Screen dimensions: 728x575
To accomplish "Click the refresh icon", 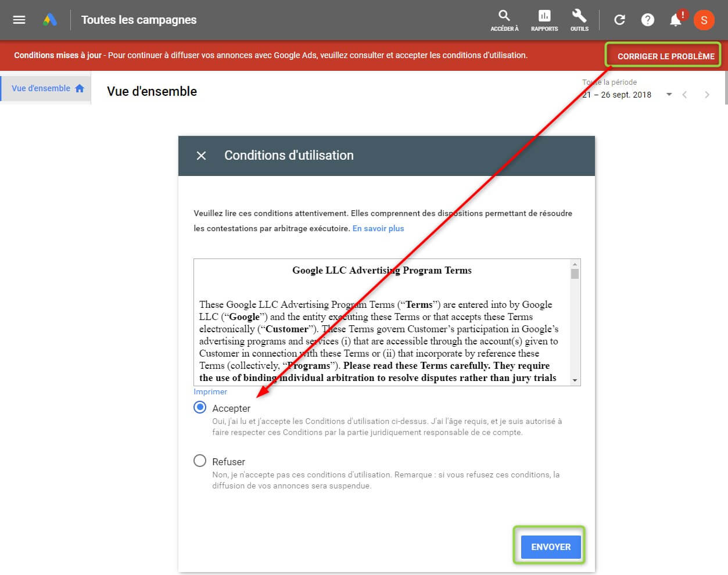I will point(619,20).
